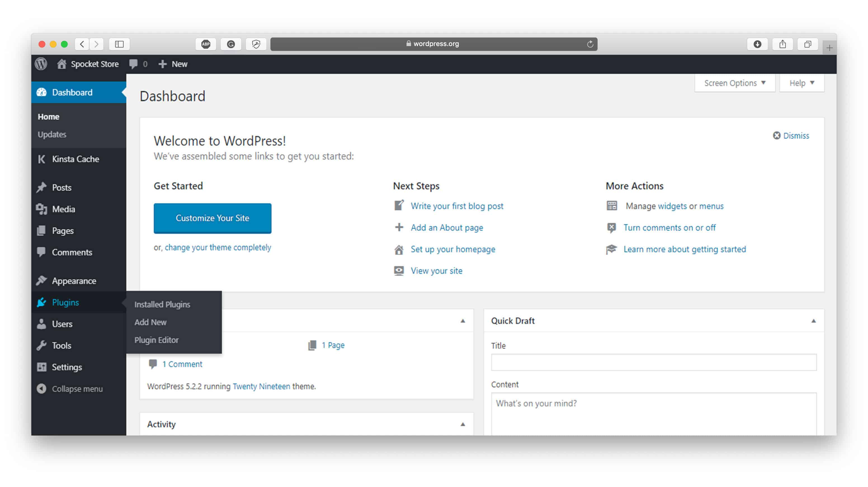The height and width of the screenshot is (487, 868).
Task: Go back with browser back arrow
Action: pos(82,44)
